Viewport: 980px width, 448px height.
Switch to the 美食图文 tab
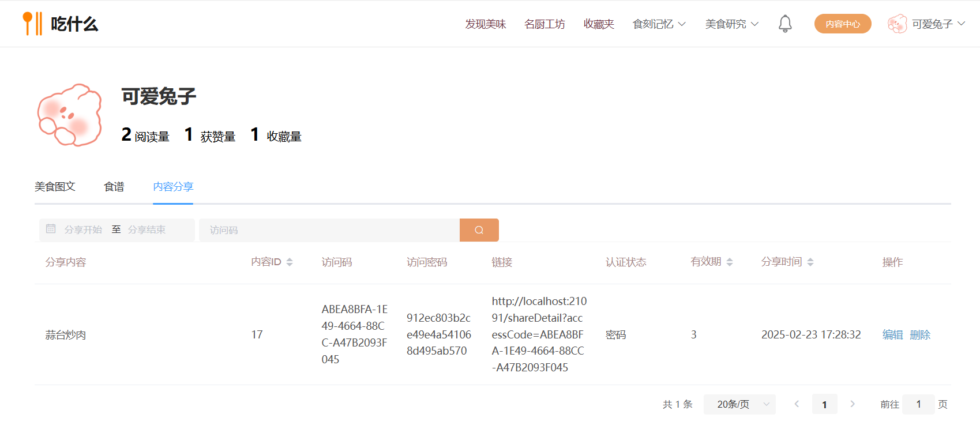(55, 186)
